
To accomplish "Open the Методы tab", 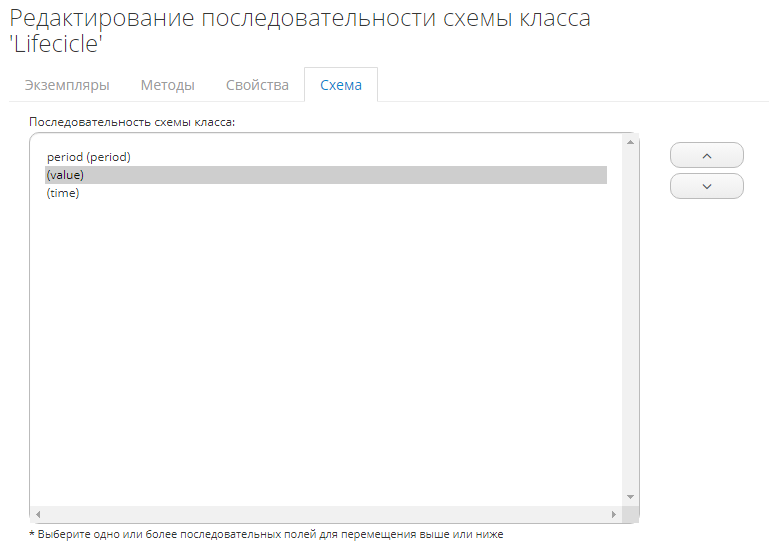I will 167,85.
